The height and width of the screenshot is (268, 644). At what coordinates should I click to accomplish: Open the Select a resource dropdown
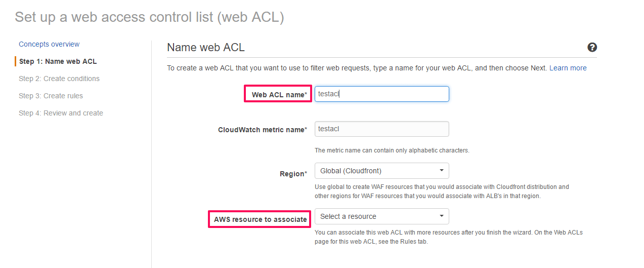(381, 216)
